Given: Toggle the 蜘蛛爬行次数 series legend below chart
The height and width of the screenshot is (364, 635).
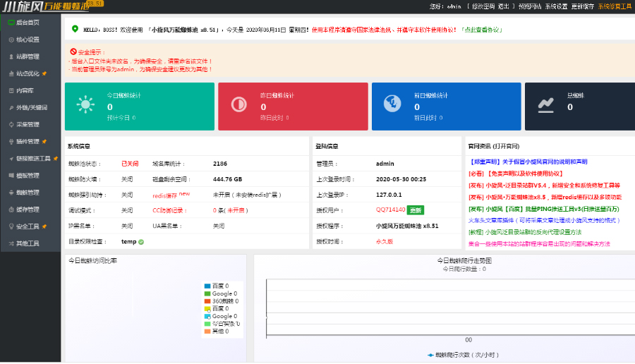Looking at the screenshot, I should coord(464,355).
